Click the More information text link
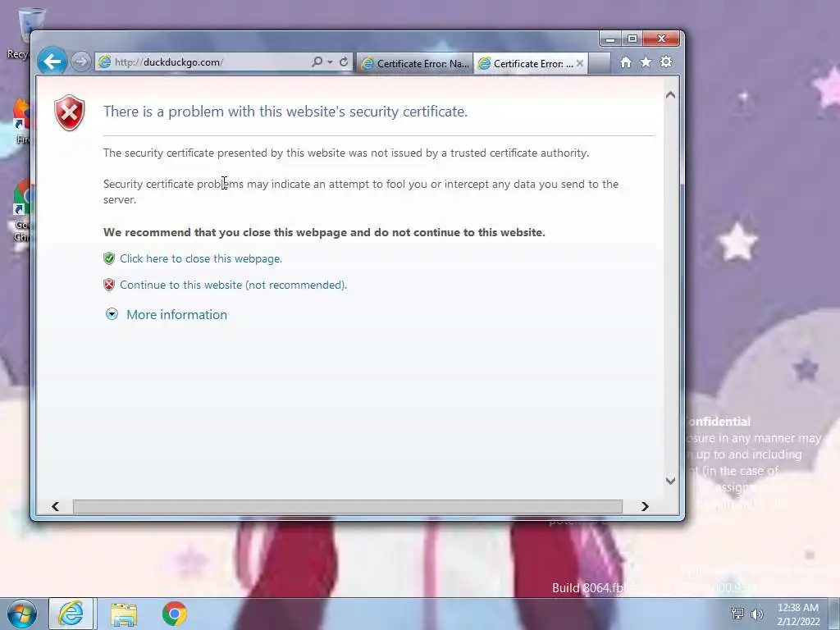Image resolution: width=840 pixels, height=630 pixels. point(177,314)
